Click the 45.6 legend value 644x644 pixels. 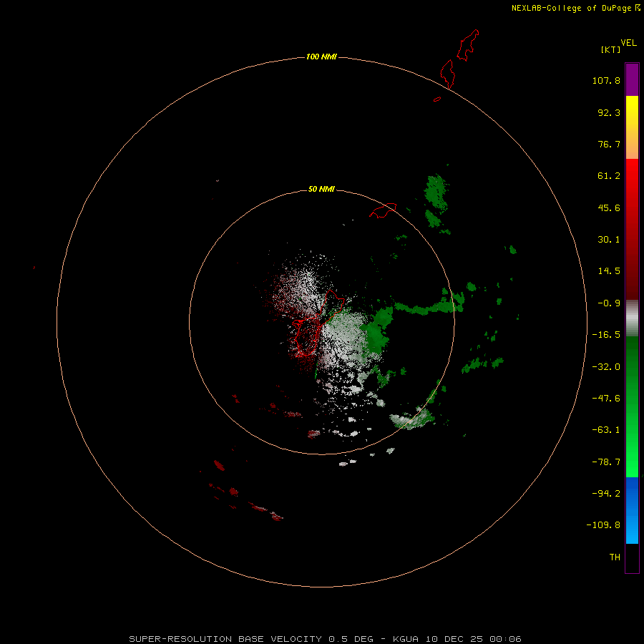point(609,208)
